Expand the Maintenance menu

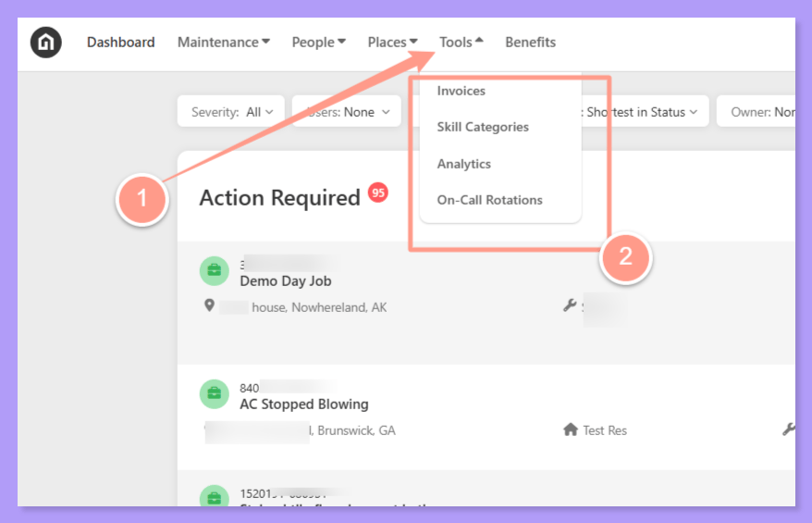[x=224, y=42]
